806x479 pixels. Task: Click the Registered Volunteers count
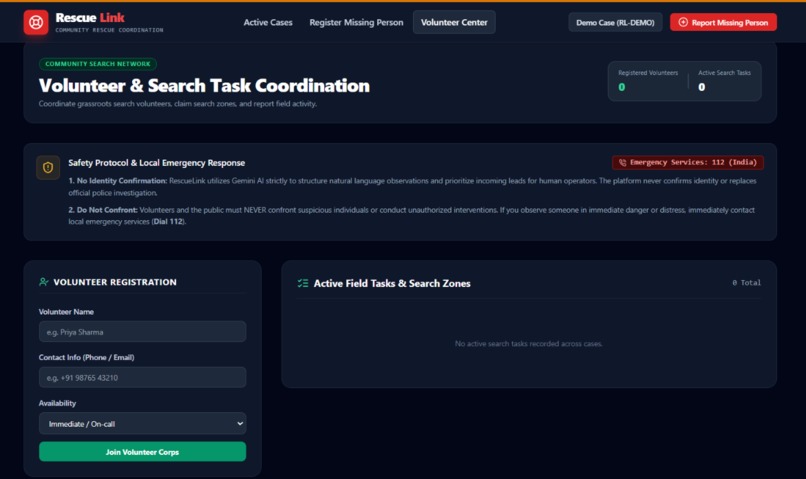coord(621,87)
